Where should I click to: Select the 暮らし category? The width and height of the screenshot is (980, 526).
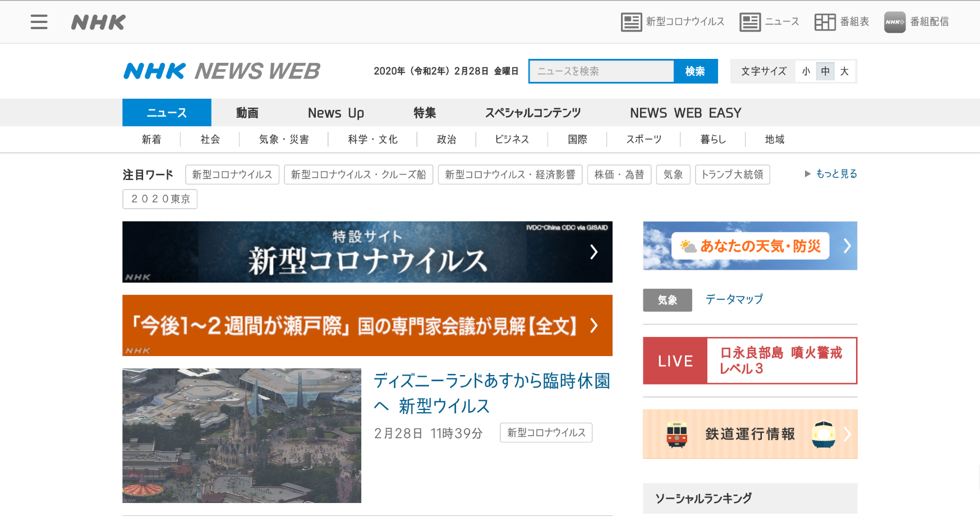pyautogui.click(x=713, y=139)
